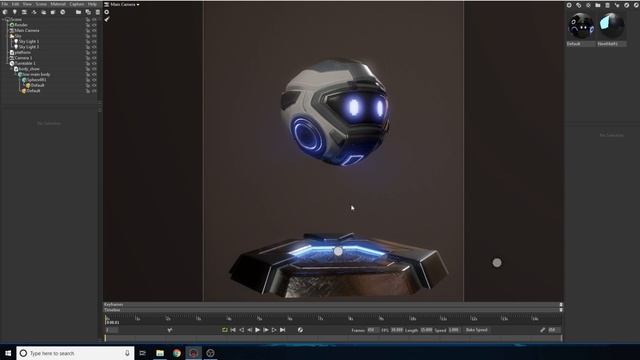The width and height of the screenshot is (640, 360).
Task: Duplicate selected scene object icon
Action: click(x=88, y=12)
